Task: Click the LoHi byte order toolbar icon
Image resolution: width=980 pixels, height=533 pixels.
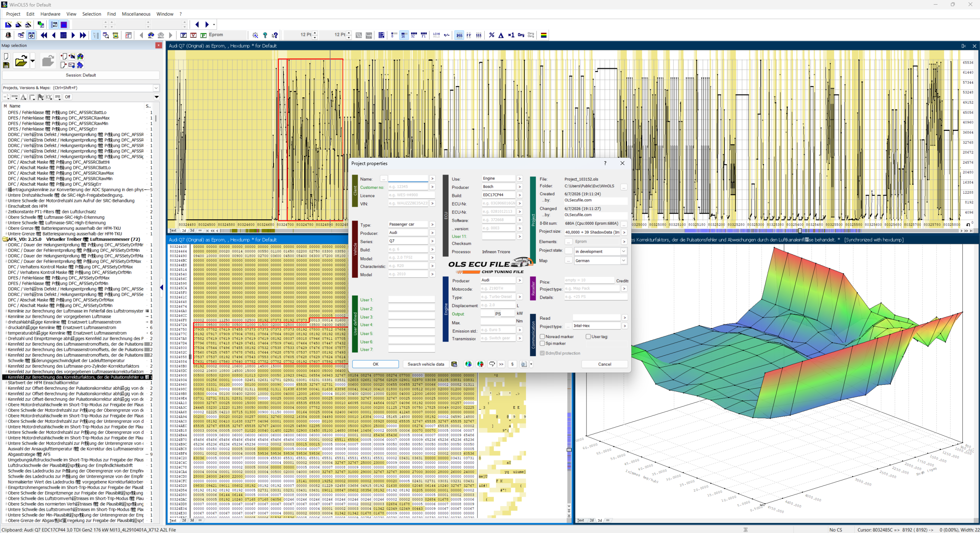Action: pos(436,35)
